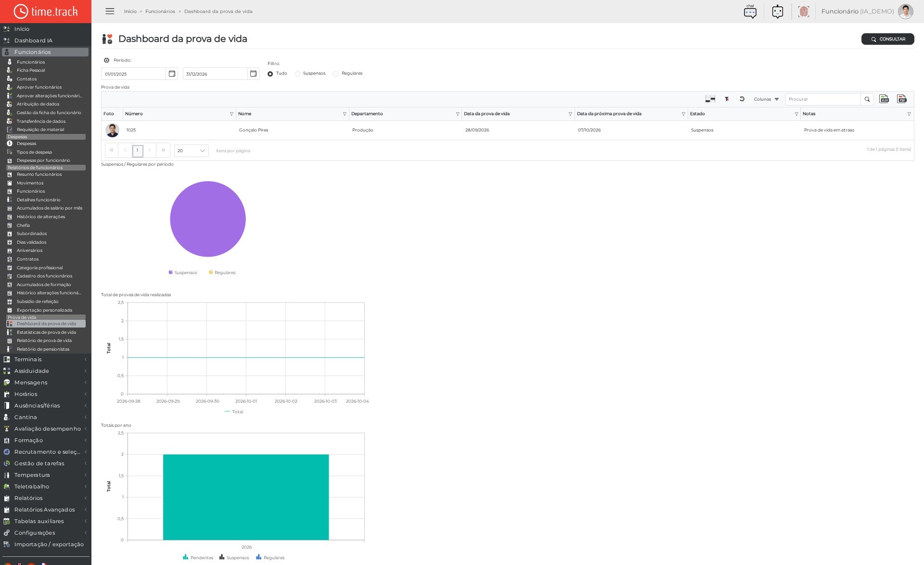Click Gonçalo Pires photo thumbnail
The height and width of the screenshot is (565, 924).
click(112, 130)
